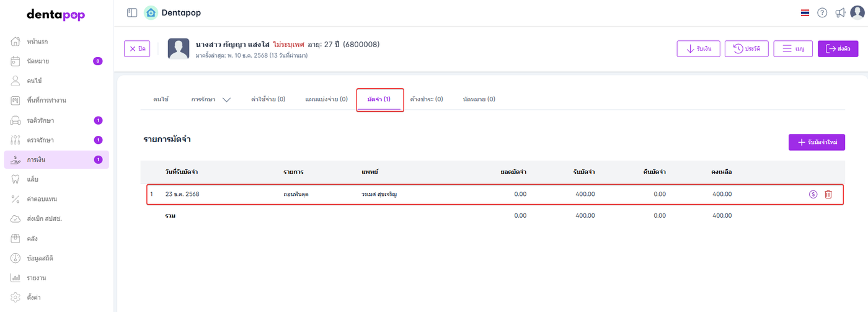Delete the ถอนฟันคุด deposit row
The image size is (868, 312).
click(828, 194)
